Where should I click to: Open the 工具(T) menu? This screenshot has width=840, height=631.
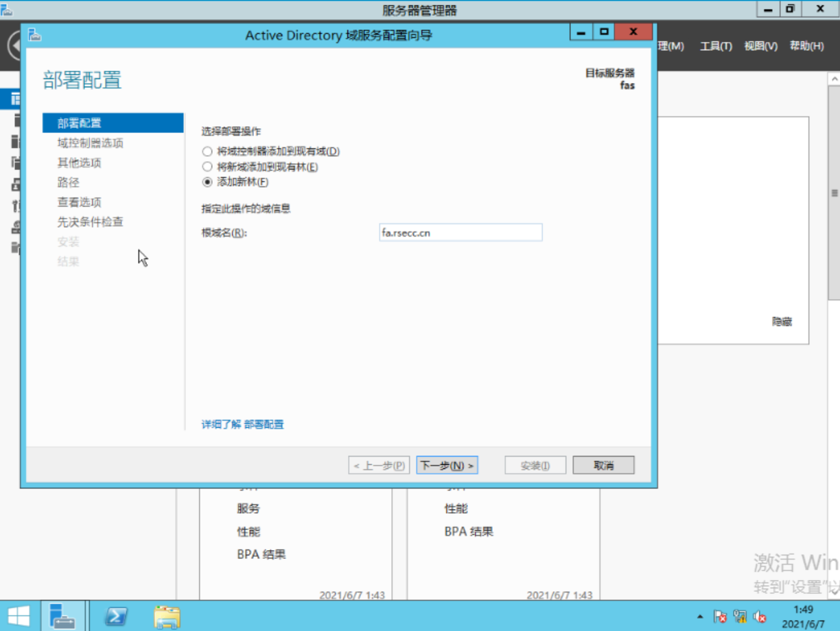[x=715, y=46]
